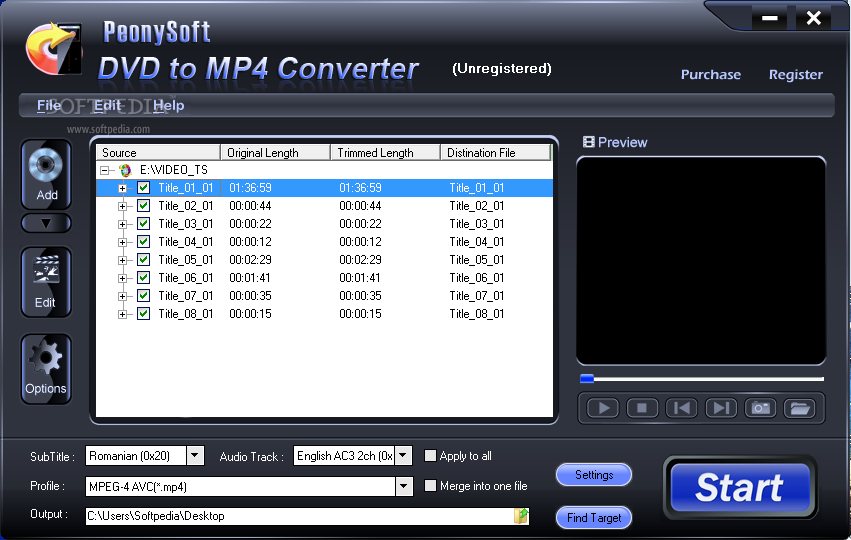Click the Distination File column header
This screenshot has width=851, height=540.
coord(496,153)
